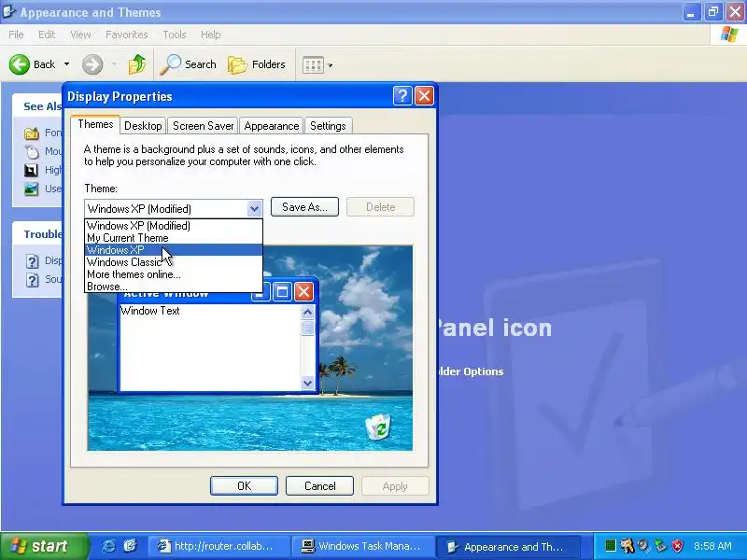This screenshot has height=560, width=747.
Task: Open the Folder Options link
Action: [x=471, y=371]
